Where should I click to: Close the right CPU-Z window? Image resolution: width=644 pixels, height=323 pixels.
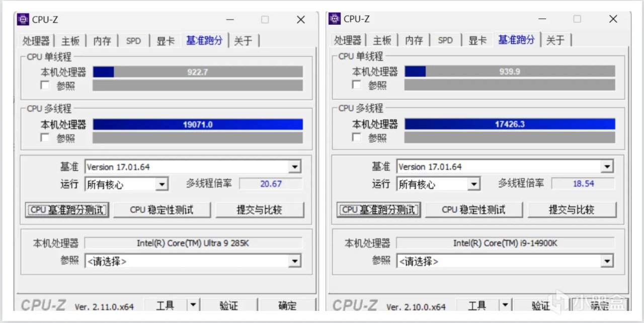(613, 19)
